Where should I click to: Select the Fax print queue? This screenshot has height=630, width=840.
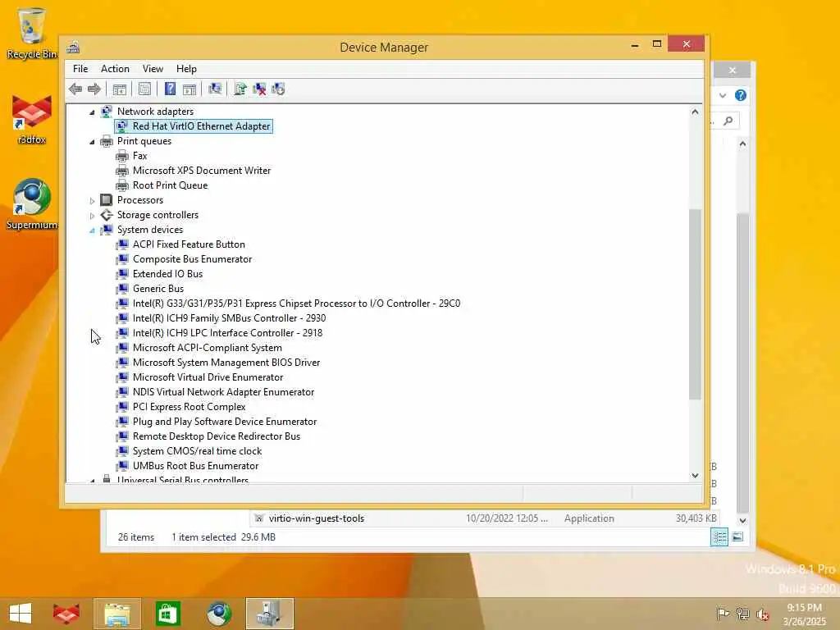(139, 156)
